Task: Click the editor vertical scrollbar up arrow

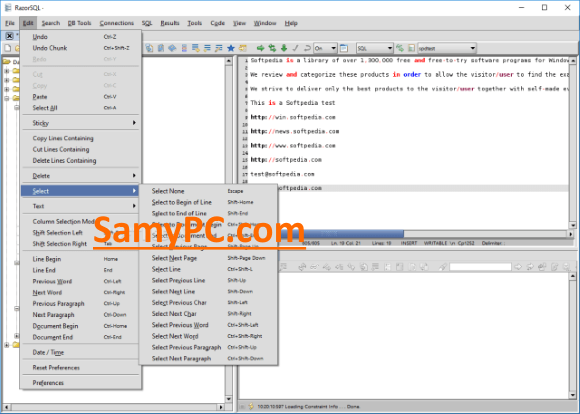Action: coord(573,60)
